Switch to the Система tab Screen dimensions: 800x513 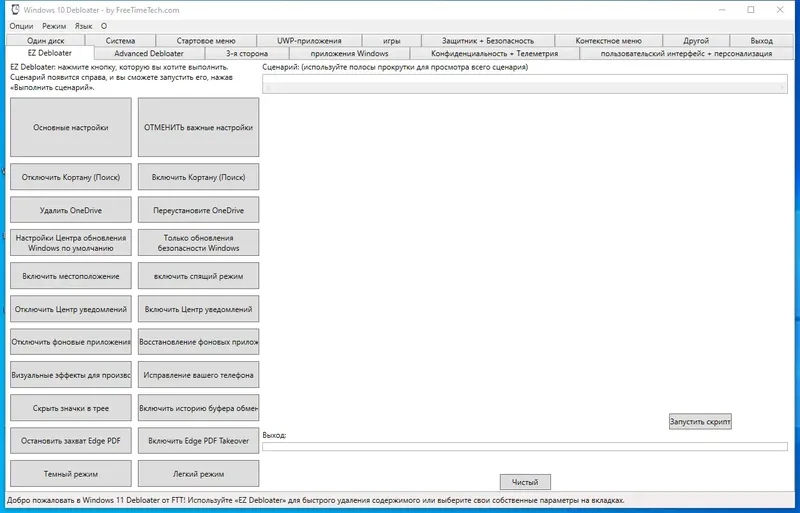[120, 40]
